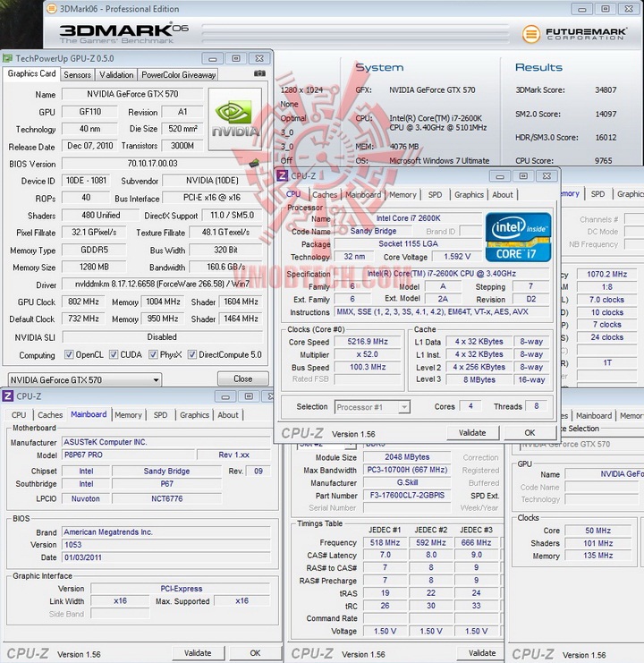Select the GPU-Z Graphics Card tab
Image resolution: width=644 pixels, height=663 pixels.
[31, 73]
